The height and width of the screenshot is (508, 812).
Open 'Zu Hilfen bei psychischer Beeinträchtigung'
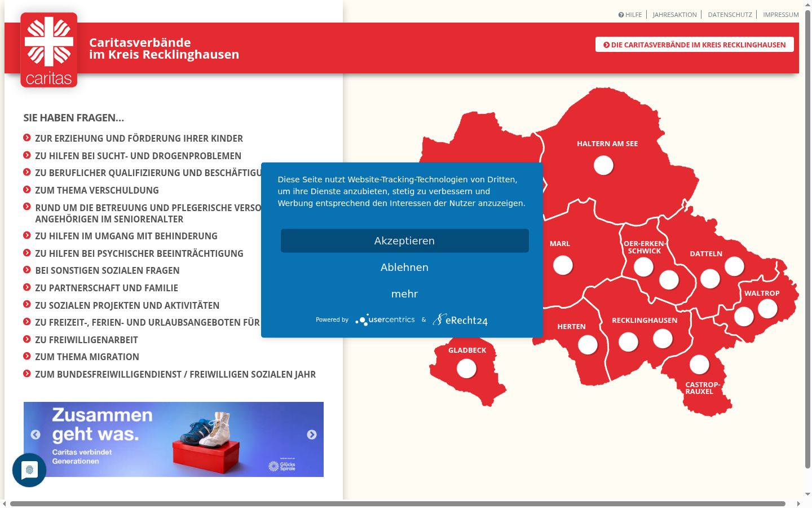[x=139, y=253]
